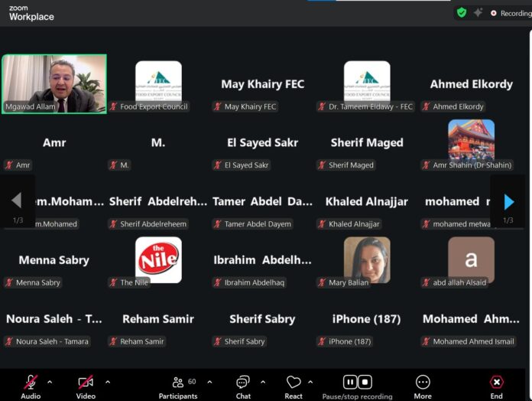The width and height of the screenshot is (532, 401).
Task: Expand the Participants options arrow
Action: pos(209,381)
